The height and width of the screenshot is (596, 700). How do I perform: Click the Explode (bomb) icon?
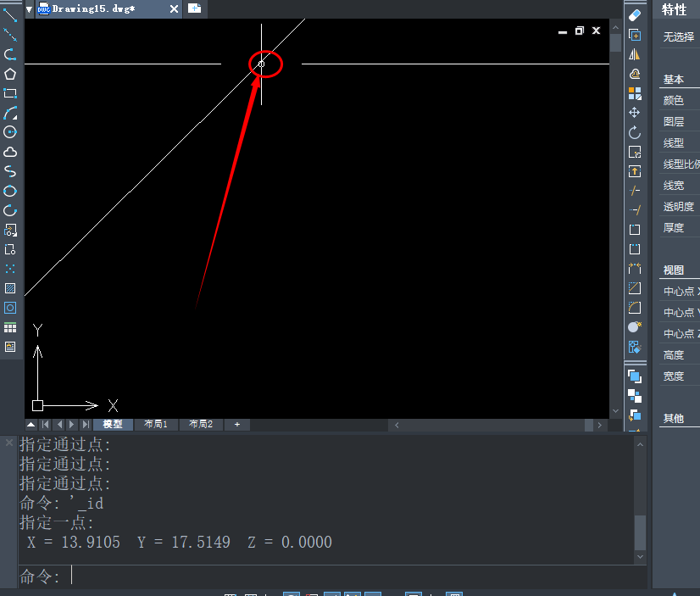coord(635,326)
